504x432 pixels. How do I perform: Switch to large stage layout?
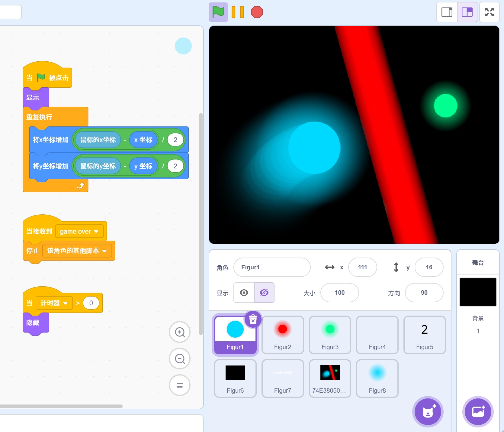tap(467, 12)
